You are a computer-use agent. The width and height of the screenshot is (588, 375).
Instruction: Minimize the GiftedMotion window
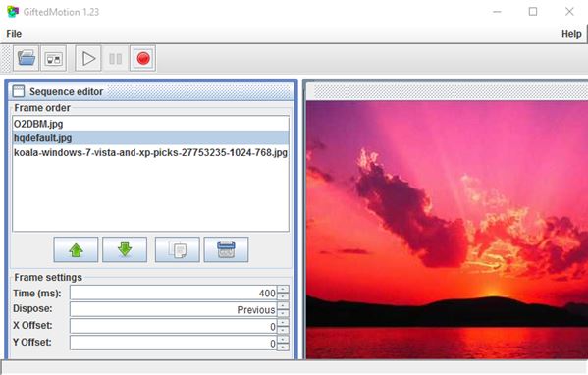click(x=497, y=12)
